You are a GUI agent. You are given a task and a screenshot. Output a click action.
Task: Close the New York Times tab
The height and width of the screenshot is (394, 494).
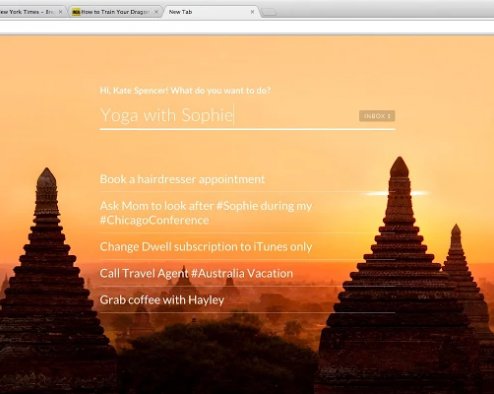[60, 12]
